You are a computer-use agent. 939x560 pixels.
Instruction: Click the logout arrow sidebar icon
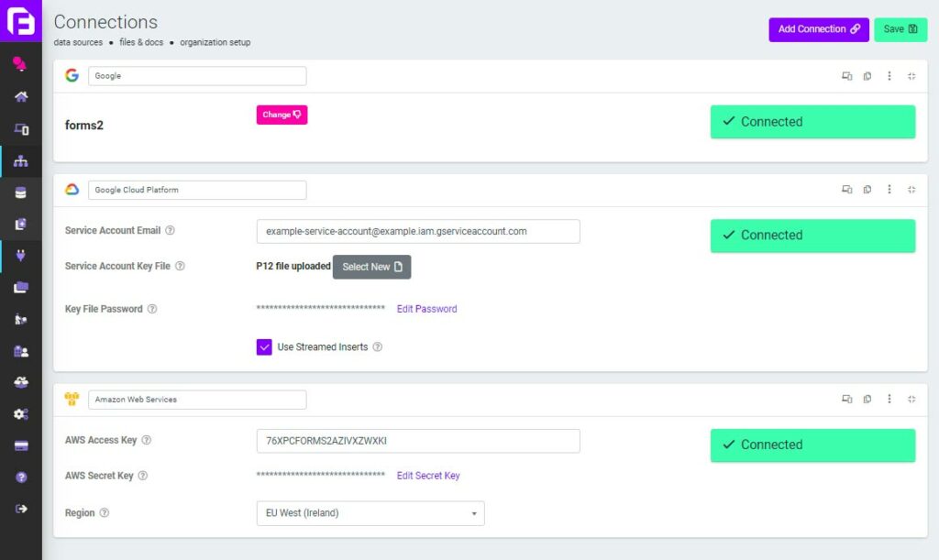coord(21,509)
